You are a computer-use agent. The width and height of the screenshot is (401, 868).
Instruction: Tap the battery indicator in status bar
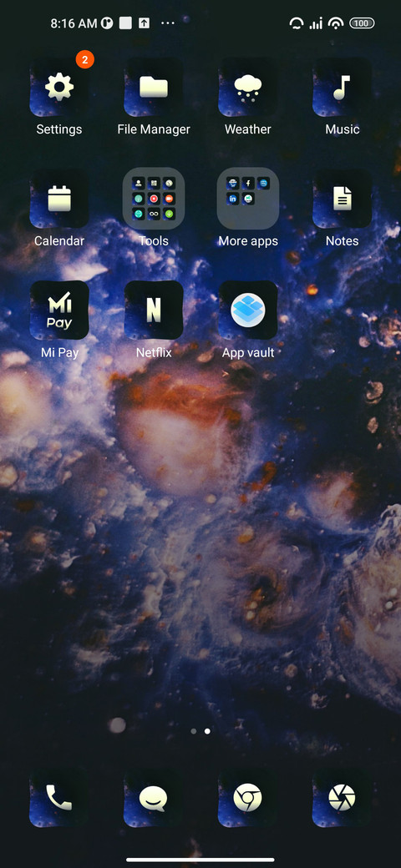(x=363, y=23)
